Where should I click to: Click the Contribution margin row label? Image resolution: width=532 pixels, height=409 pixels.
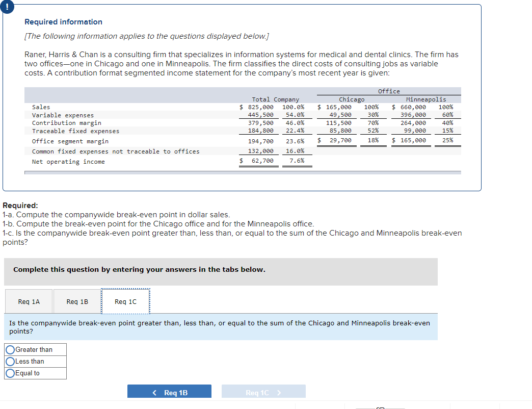pyautogui.click(x=66, y=123)
